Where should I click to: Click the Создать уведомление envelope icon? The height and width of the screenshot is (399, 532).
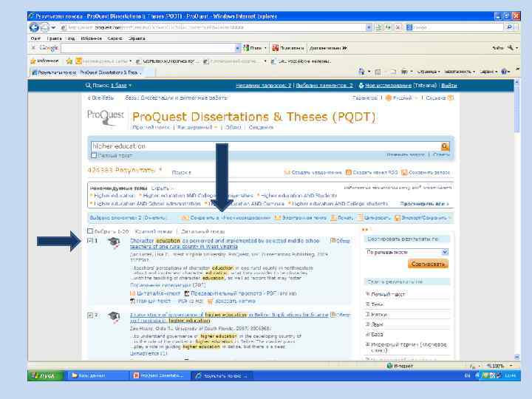[x=287, y=172]
